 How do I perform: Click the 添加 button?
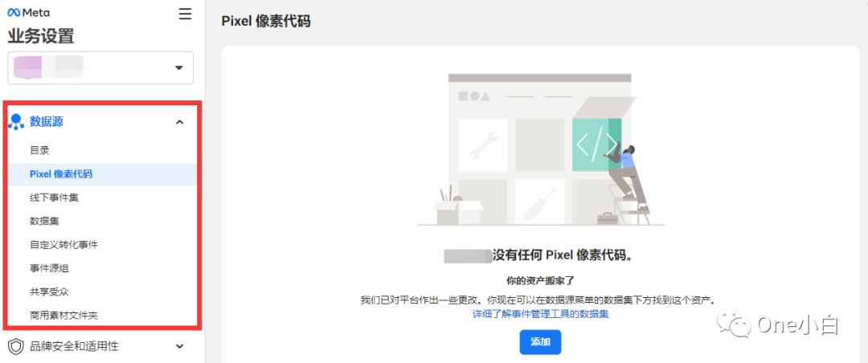(x=540, y=342)
